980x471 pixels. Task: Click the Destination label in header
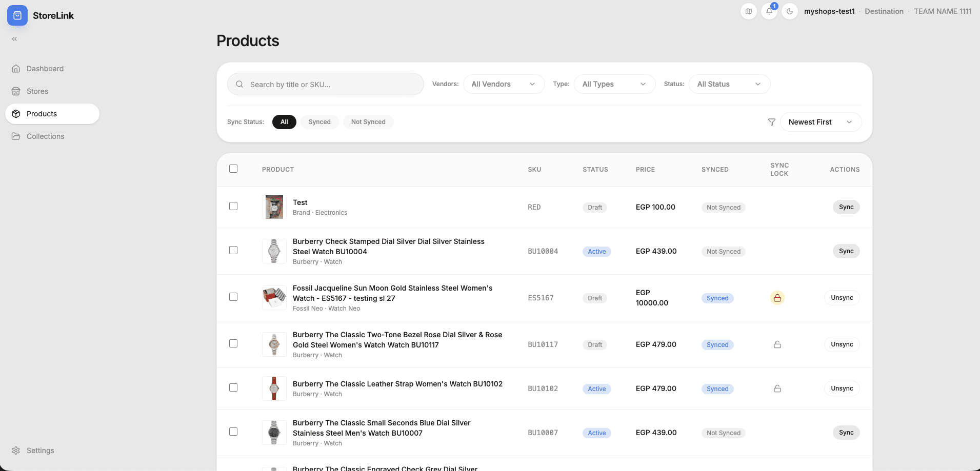pos(884,11)
